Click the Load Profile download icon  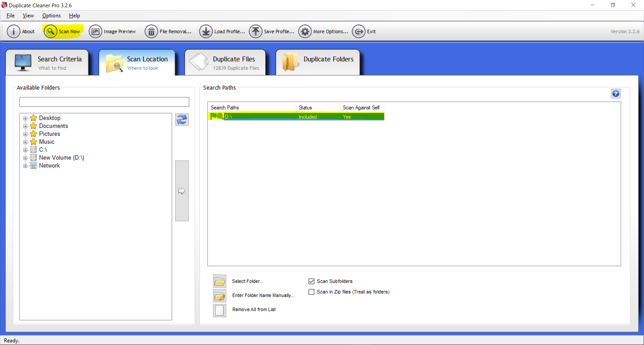206,31
